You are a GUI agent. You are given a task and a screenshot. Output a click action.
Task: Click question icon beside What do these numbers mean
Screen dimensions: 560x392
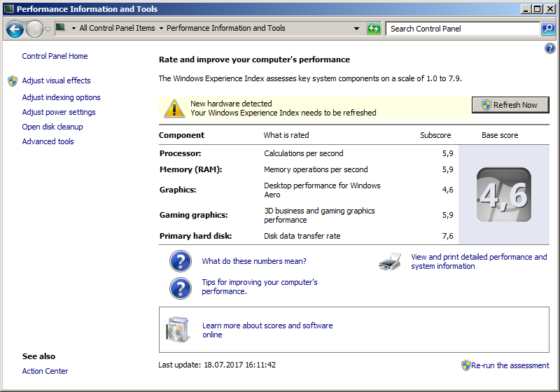(181, 261)
